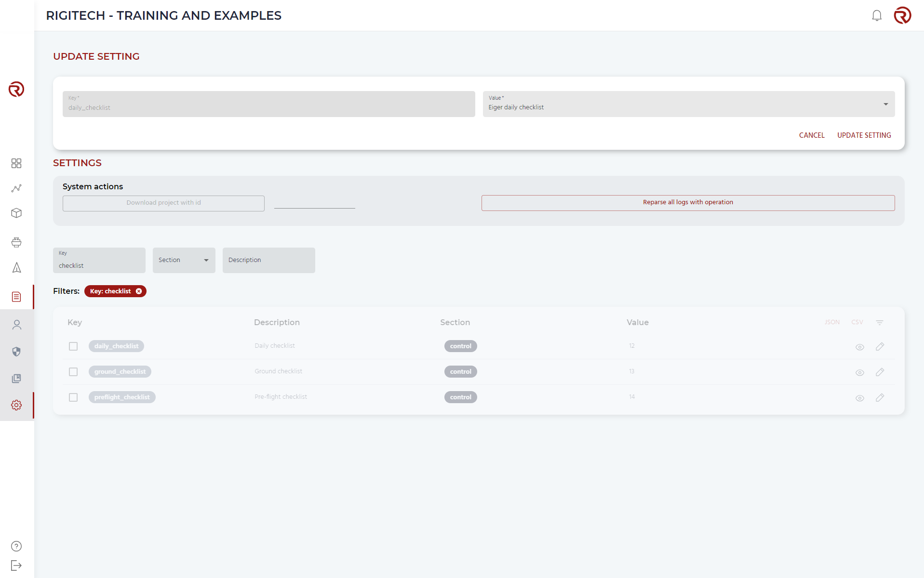
Task: Open the library books icon in sidebar
Action: tap(16, 379)
